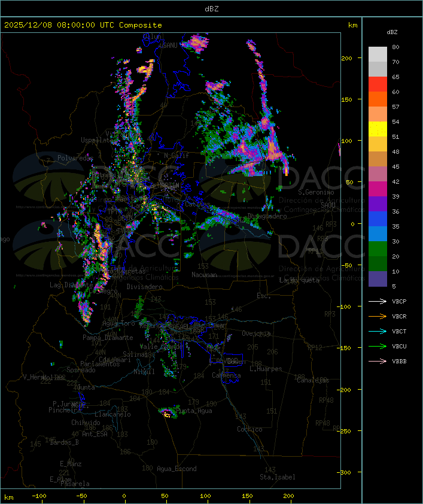Click the Nihuil map label
This screenshot has width=423, height=504.
tap(144, 372)
